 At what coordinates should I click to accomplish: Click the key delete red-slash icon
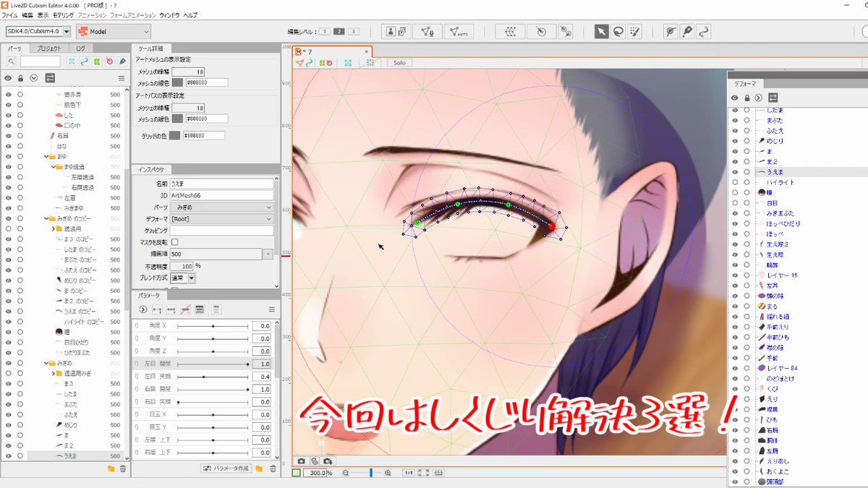[x=185, y=309]
